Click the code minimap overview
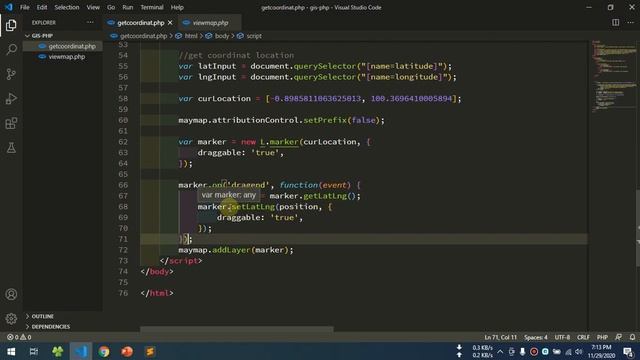This screenshot has width=640, height=360. [614, 76]
